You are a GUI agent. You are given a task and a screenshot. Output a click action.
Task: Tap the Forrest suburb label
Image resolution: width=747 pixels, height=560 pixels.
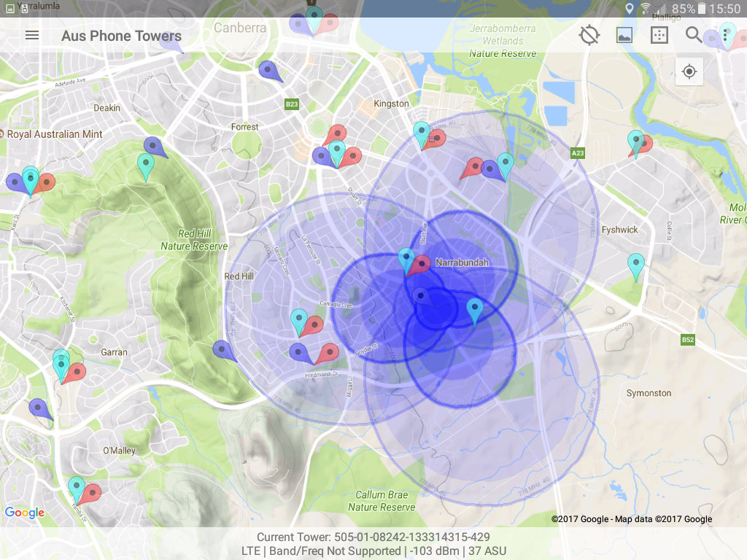coord(244,127)
